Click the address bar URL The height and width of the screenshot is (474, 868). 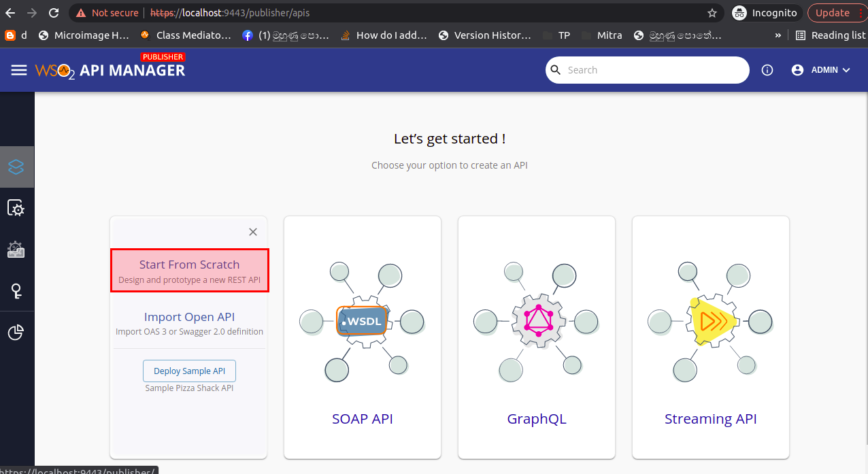coord(231,13)
